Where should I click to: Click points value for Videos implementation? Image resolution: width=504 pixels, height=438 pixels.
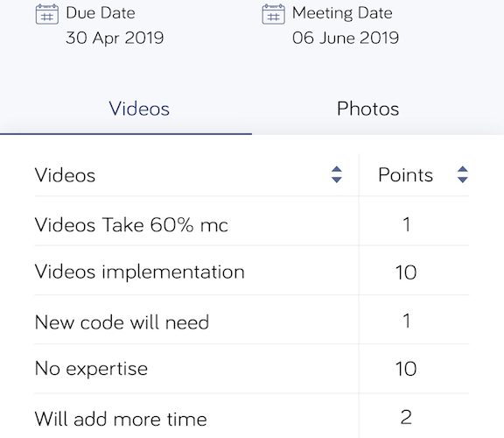406,272
